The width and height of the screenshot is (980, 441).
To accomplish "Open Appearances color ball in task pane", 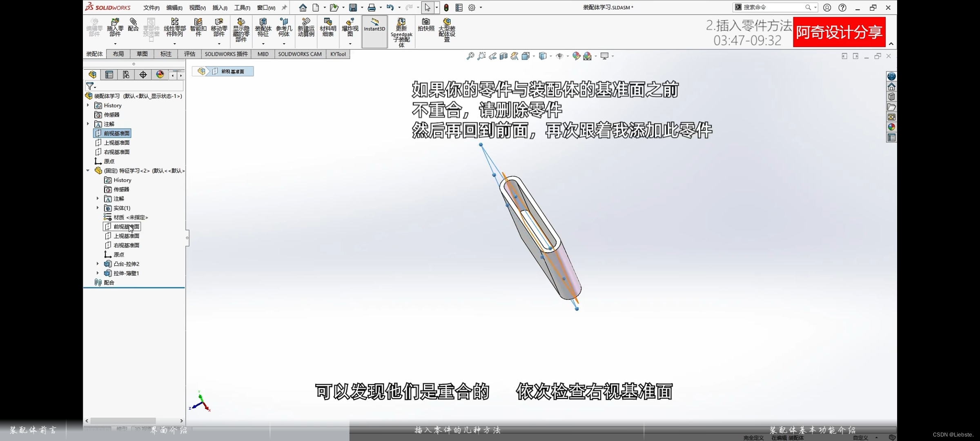I will point(891,127).
